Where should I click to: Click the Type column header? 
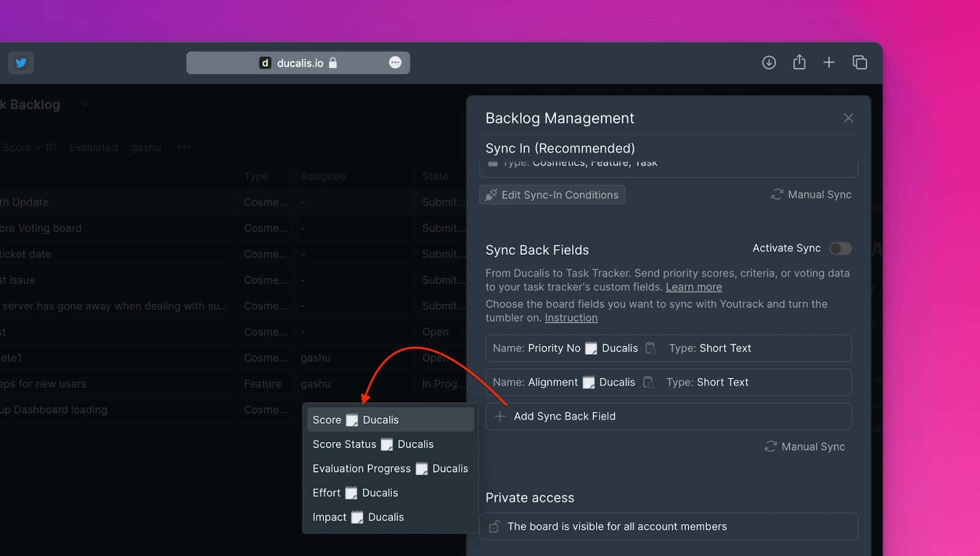256,176
